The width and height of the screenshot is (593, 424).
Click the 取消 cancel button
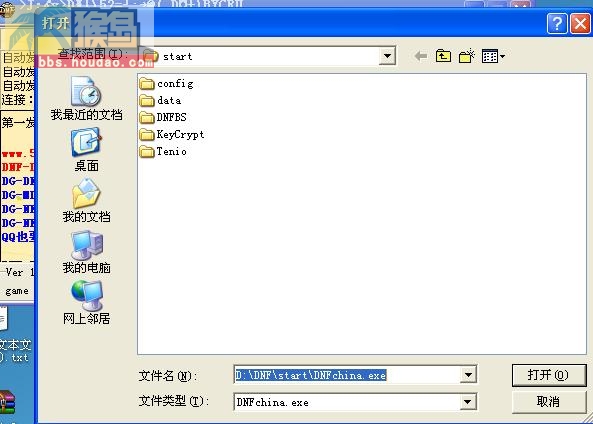(549, 402)
